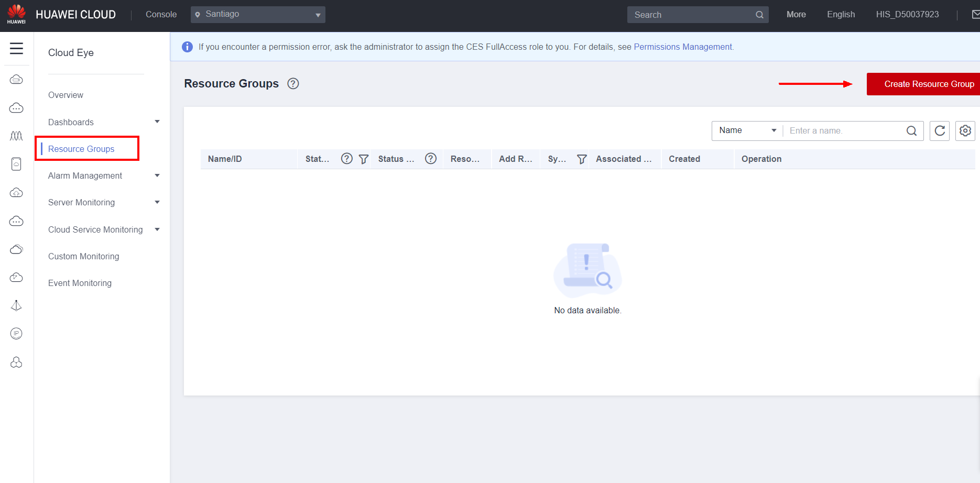Click the Enter a name input field

click(x=844, y=131)
